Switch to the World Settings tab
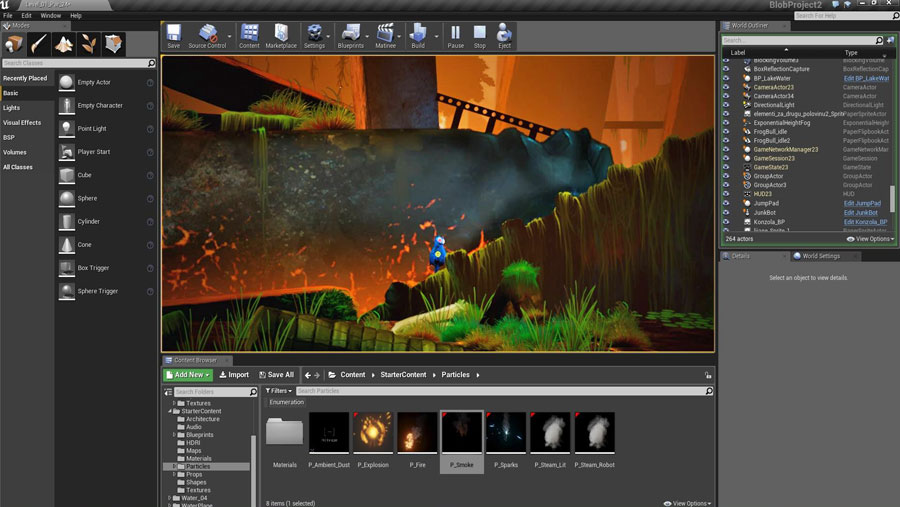The width and height of the screenshot is (900, 507). [x=821, y=256]
